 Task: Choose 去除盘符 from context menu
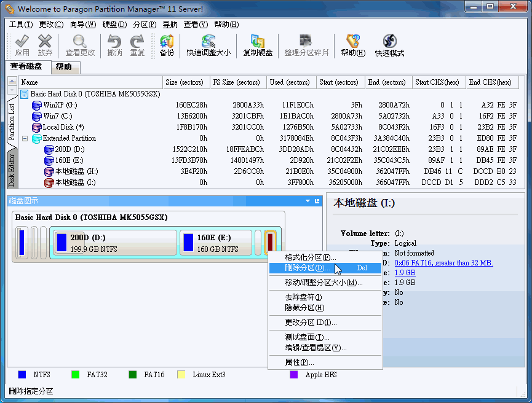(x=325, y=297)
